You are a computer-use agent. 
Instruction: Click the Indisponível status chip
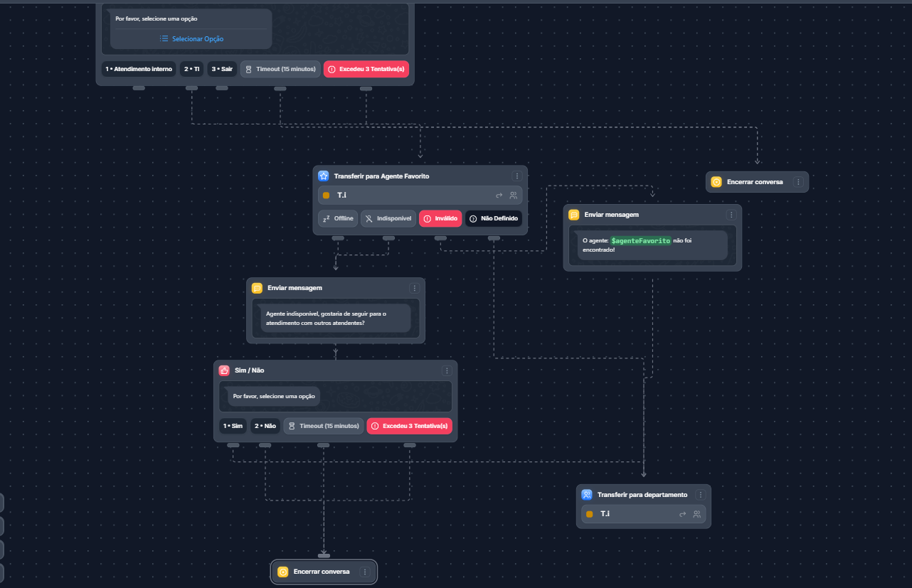point(388,218)
